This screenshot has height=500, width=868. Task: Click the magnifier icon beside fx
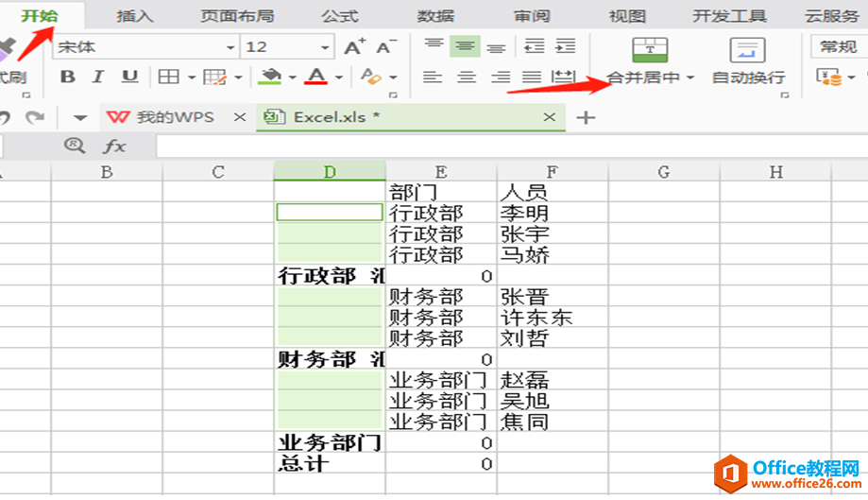click(x=75, y=147)
